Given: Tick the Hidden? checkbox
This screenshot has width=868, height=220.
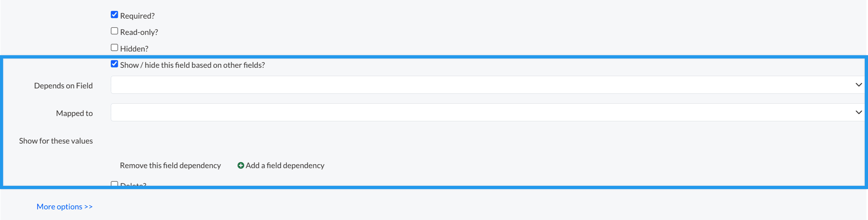Looking at the screenshot, I should click(114, 48).
